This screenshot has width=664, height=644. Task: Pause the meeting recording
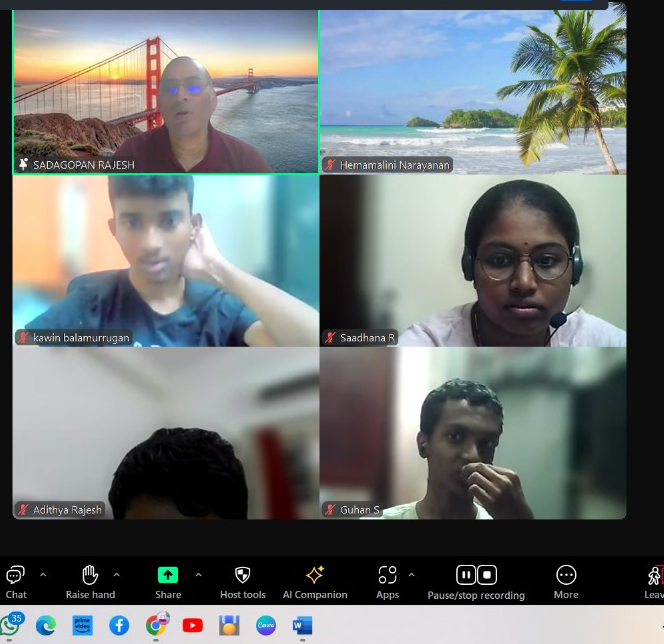click(x=465, y=575)
